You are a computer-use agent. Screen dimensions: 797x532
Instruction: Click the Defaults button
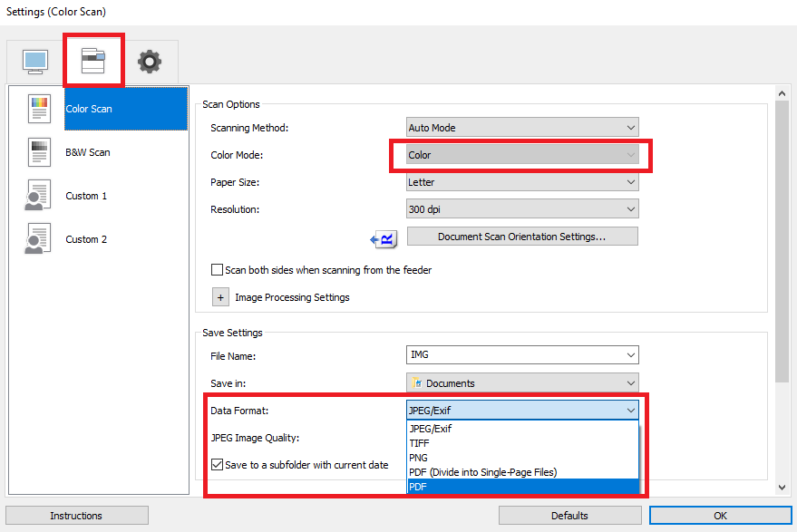[569, 516]
